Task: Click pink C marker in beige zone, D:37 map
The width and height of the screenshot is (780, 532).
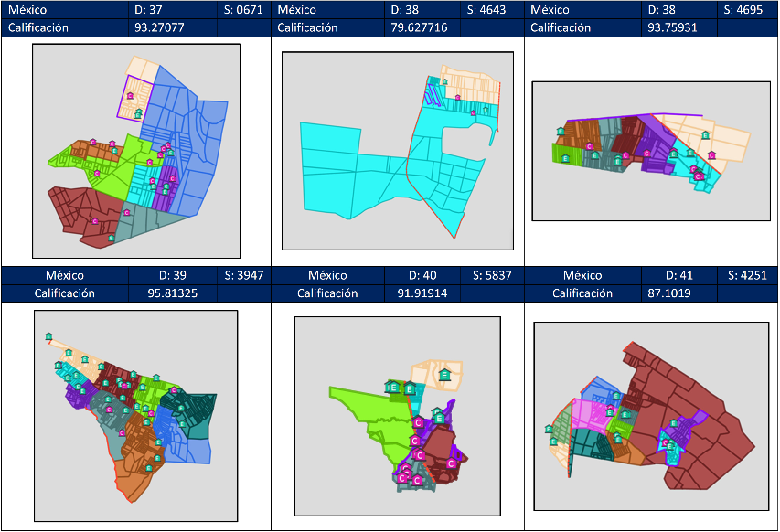Action: 130,95
